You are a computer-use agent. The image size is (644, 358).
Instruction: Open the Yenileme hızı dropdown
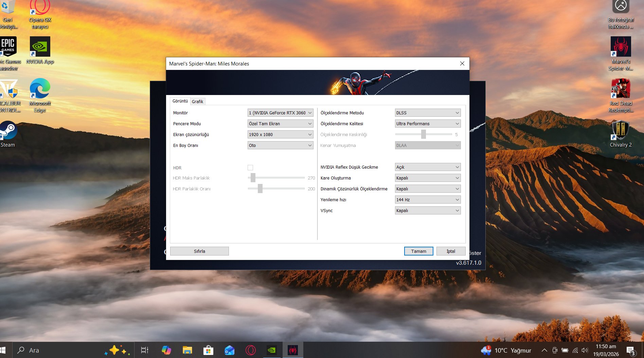428,200
